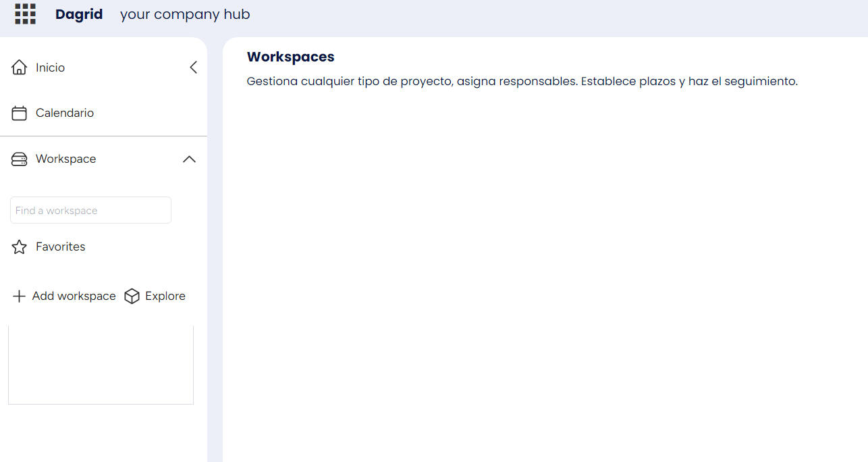Open the apps grid launcher
The width and height of the screenshot is (868, 462).
click(x=25, y=14)
